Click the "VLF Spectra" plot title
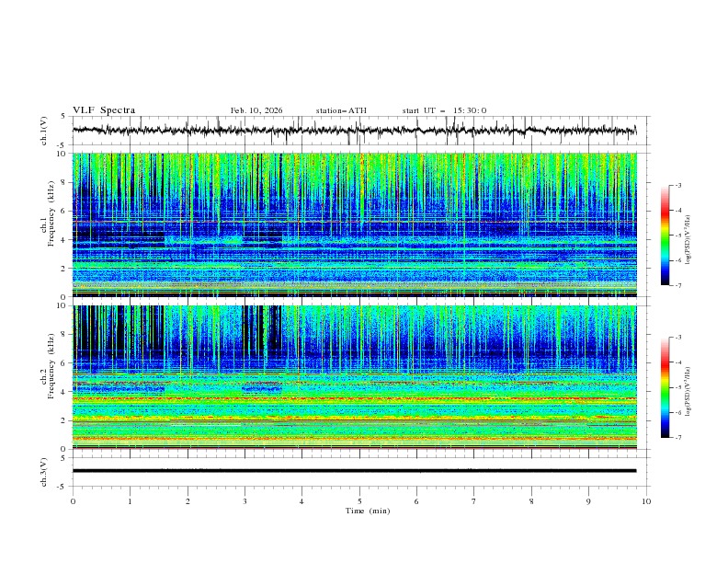Viewport: 728px width, 563px height. click(104, 110)
